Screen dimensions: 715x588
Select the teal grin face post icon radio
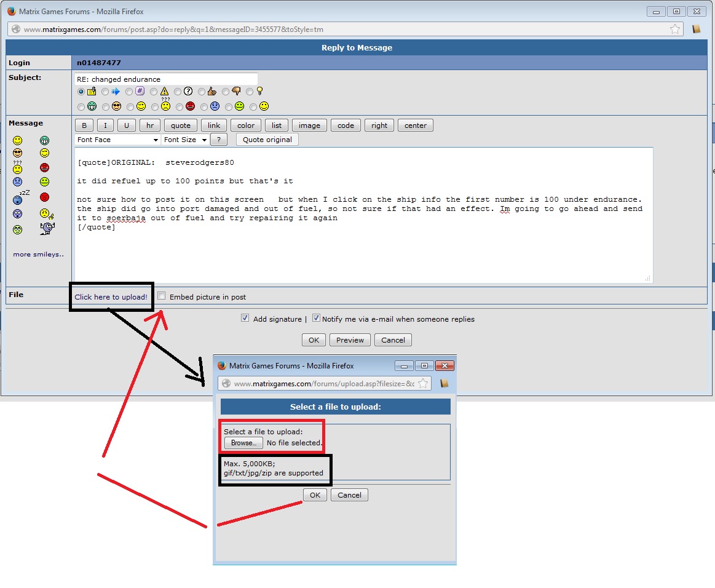[81, 107]
